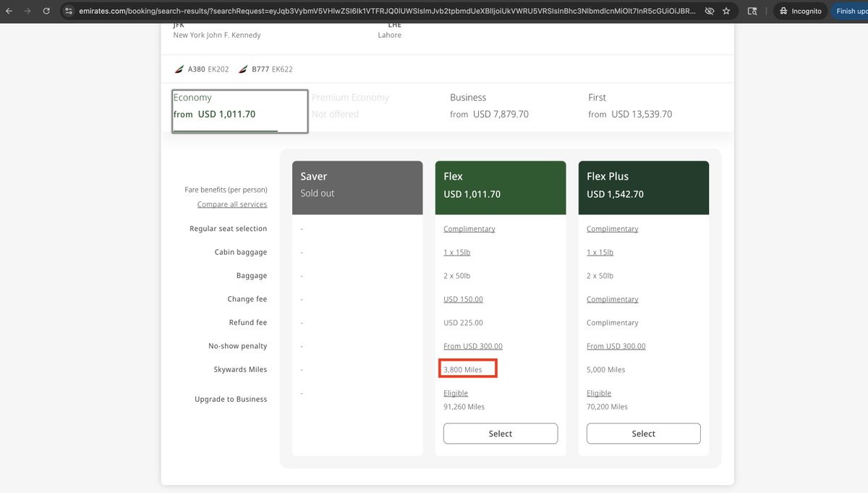Click the Incognito indicator button
This screenshot has width=868, height=493.
tap(800, 12)
